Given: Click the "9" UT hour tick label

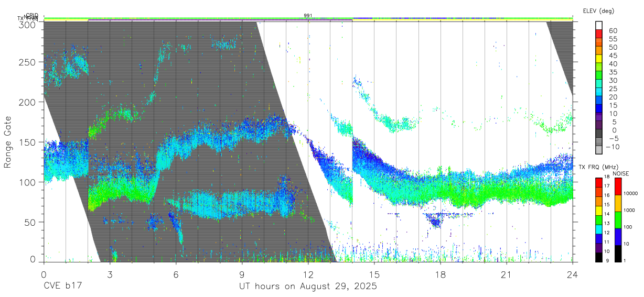Looking at the screenshot, I should (x=242, y=274).
